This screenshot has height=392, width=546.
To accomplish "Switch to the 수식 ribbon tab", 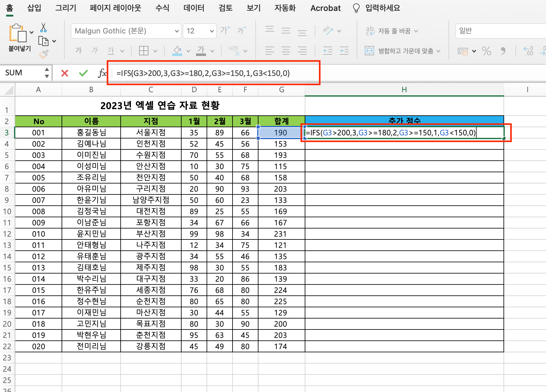I will [162, 8].
